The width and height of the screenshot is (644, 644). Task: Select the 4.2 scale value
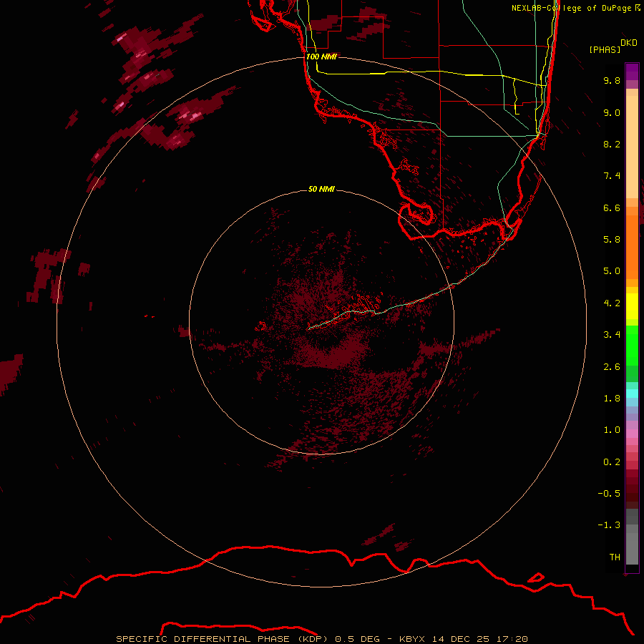click(612, 303)
